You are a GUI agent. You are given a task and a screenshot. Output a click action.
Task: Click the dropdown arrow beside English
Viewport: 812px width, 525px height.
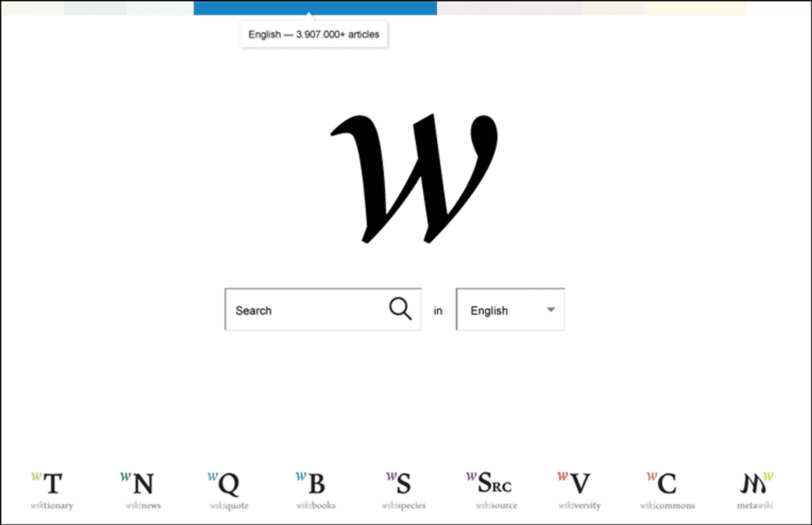[550, 310]
